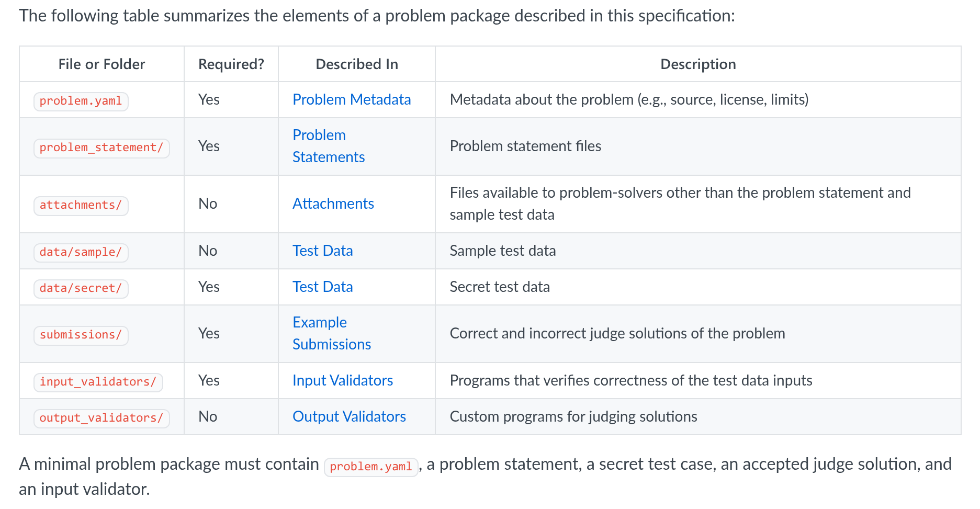Open the Attachments documentation link
This screenshot has width=980, height=509.
pos(333,203)
